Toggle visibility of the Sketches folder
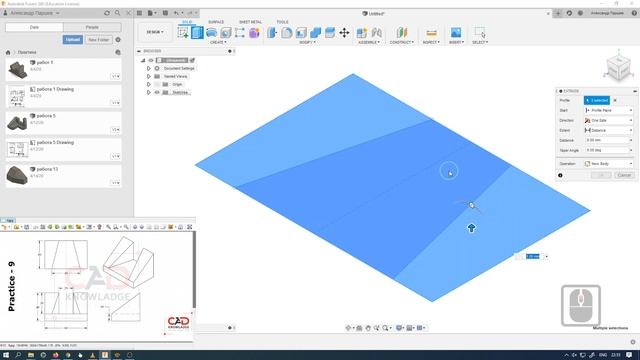Screen dimensions: 640x360 point(157,92)
